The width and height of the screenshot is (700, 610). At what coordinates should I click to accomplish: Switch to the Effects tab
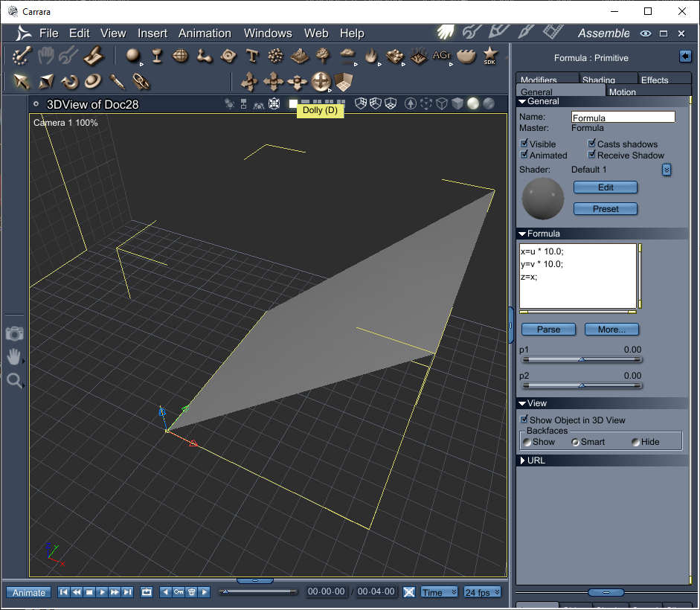click(655, 80)
